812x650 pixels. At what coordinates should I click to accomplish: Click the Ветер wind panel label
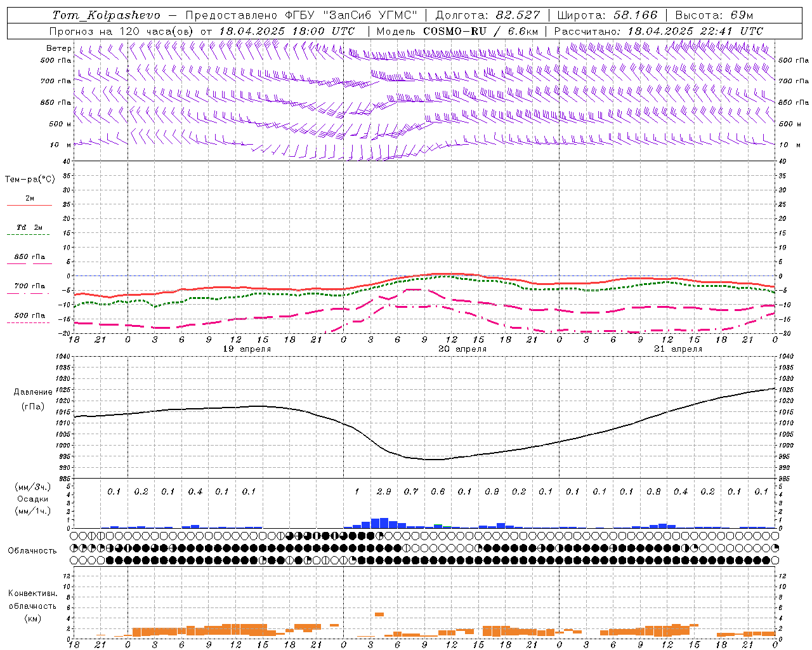(x=58, y=48)
